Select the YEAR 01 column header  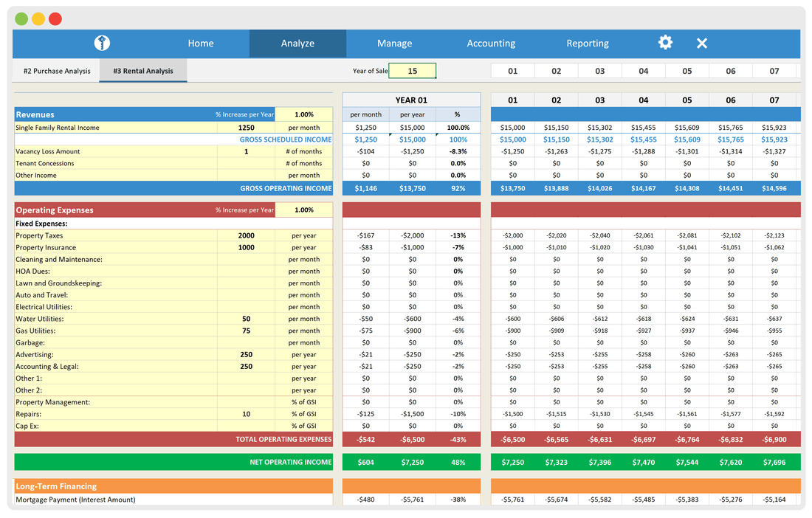pyautogui.click(x=411, y=99)
